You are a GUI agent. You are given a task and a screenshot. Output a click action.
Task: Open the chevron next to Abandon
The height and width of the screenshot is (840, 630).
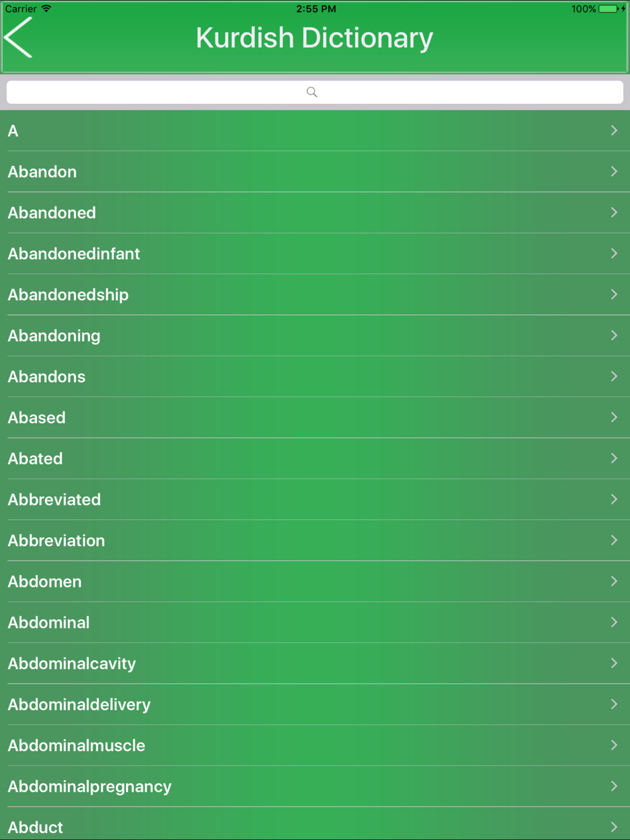click(614, 171)
